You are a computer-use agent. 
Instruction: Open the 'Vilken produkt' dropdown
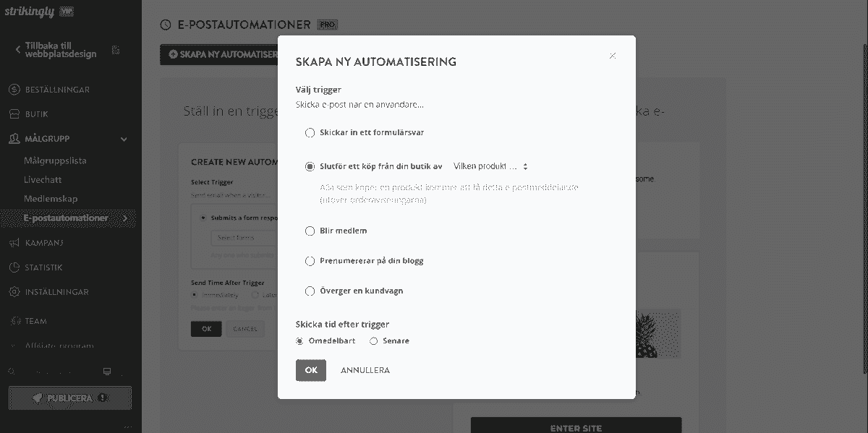click(x=490, y=166)
